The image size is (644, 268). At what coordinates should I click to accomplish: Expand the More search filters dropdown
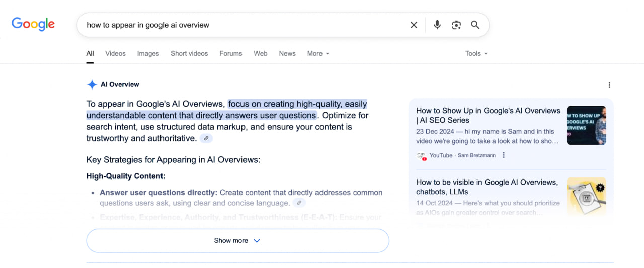click(x=318, y=54)
